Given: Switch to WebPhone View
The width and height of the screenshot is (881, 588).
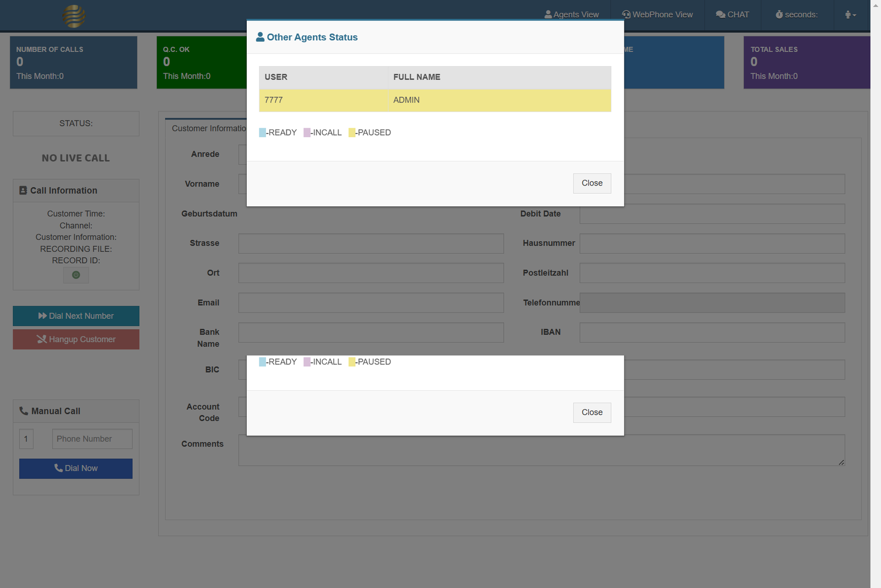Looking at the screenshot, I should (x=657, y=15).
